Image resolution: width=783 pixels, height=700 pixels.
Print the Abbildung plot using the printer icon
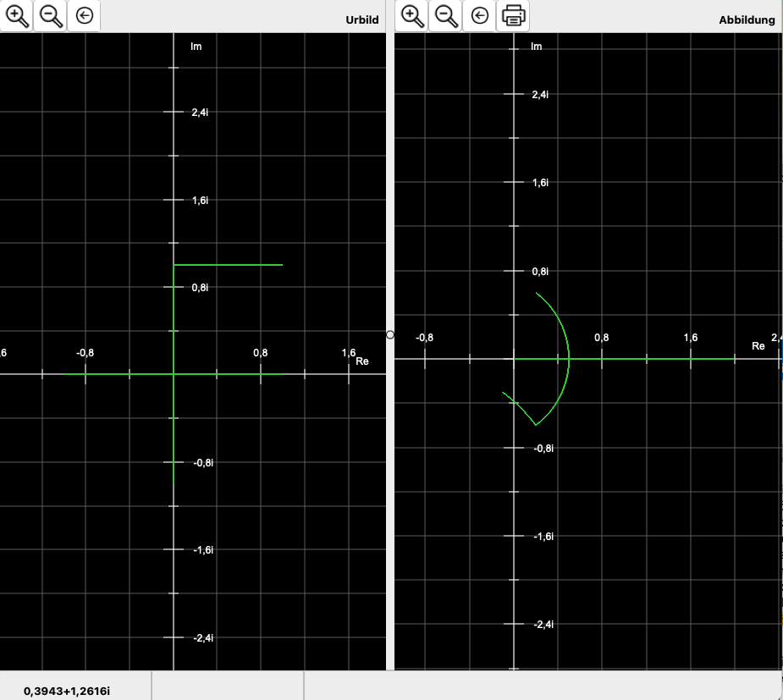tap(512, 15)
